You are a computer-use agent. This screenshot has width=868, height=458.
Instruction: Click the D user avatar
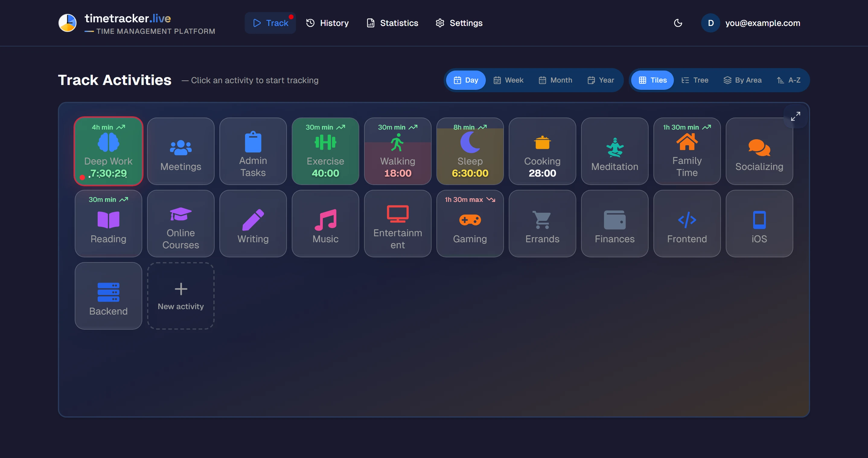coord(711,23)
